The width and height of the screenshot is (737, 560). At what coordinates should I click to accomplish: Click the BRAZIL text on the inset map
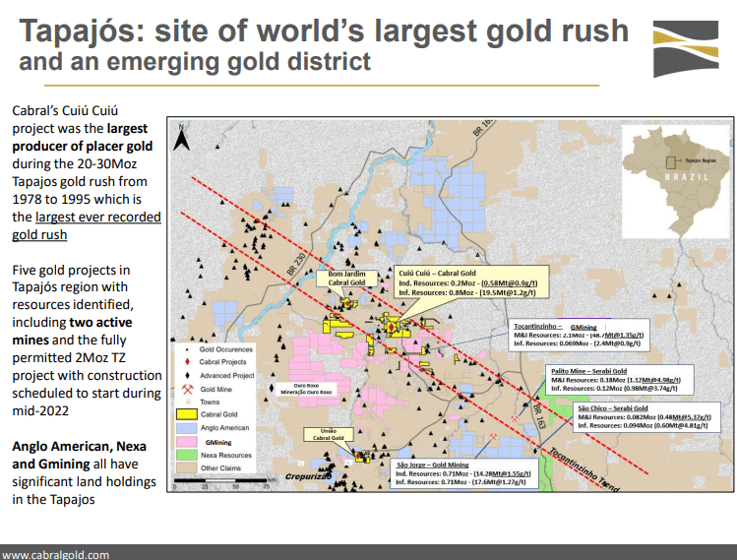pos(686,177)
